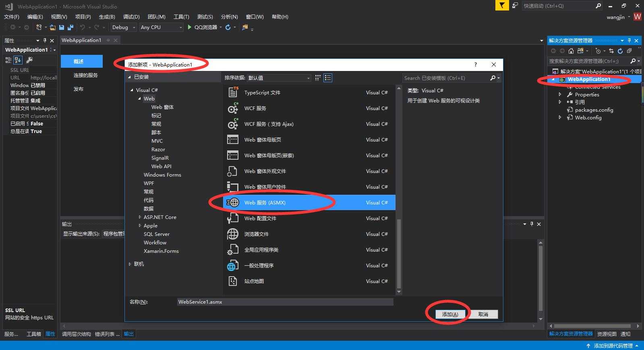Viewport: 644px width, 350px height.
Task: Click the template search magnifier icon
Action: [x=493, y=78]
